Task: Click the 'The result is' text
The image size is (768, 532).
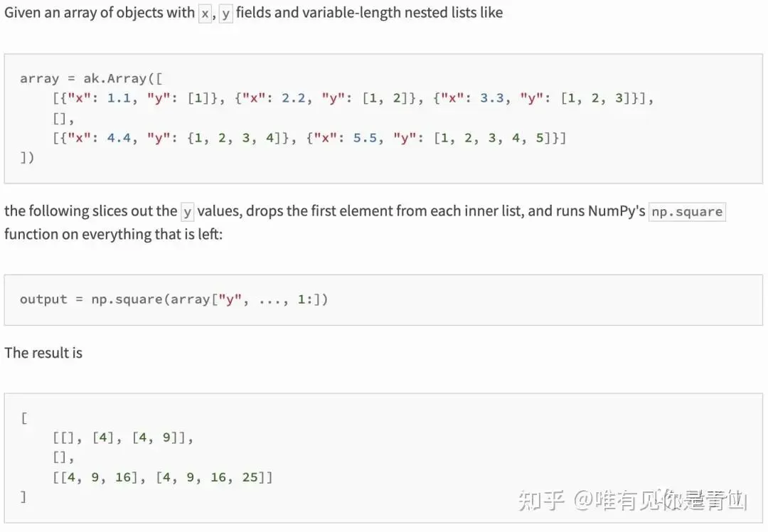Action: tap(43, 353)
